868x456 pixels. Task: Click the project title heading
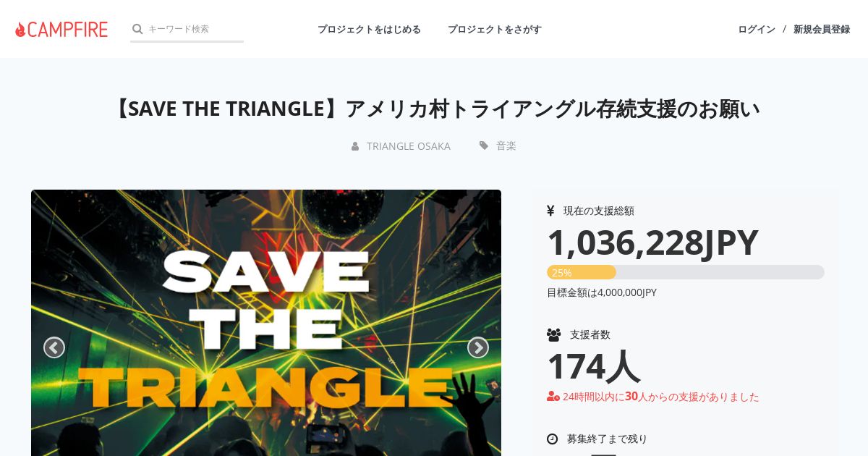(434, 109)
